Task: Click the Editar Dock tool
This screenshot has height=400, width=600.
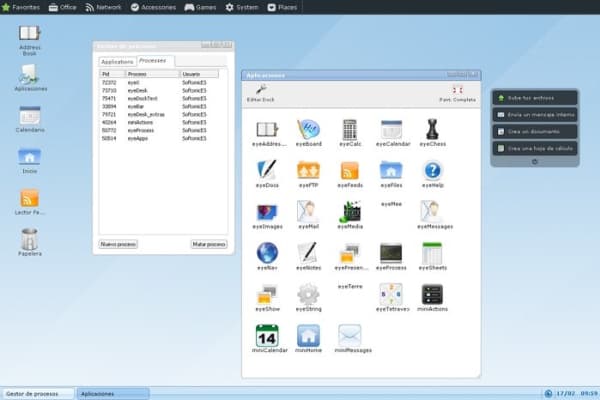Action: 261,93
